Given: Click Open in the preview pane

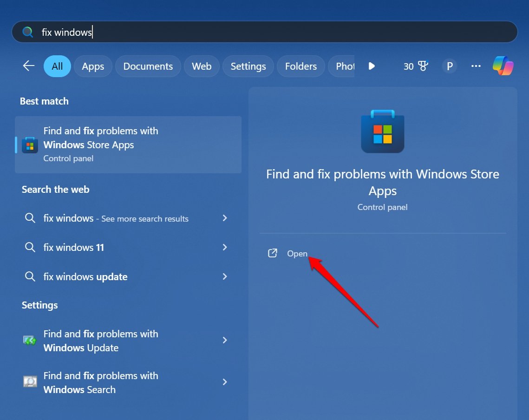Looking at the screenshot, I should (x=297, y=254).
